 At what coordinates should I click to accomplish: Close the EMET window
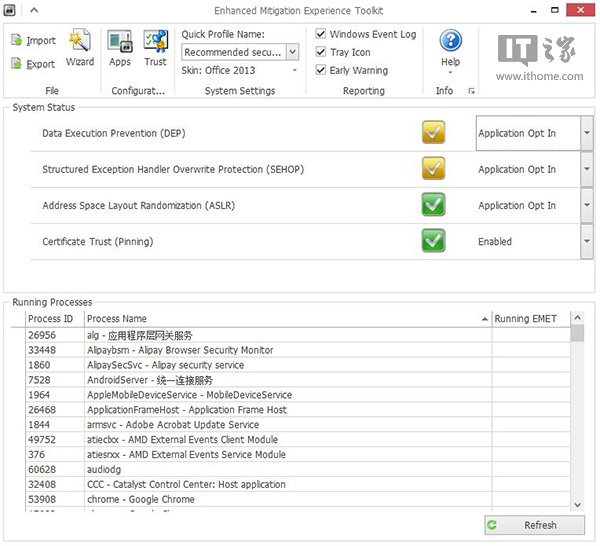click(x=580, y=10)
